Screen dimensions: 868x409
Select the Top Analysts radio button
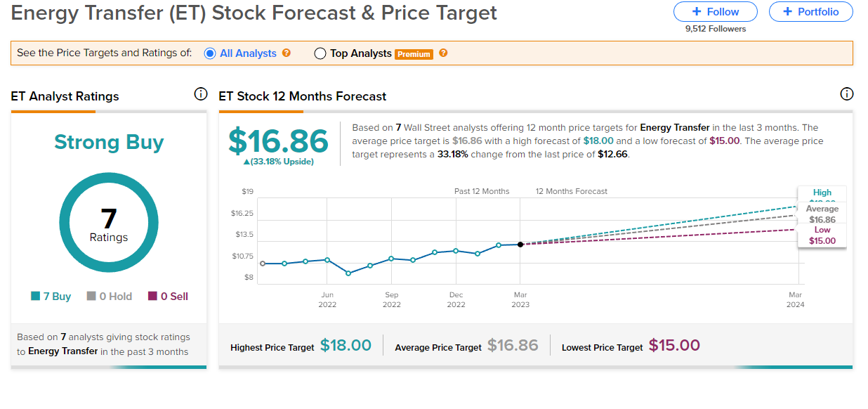(320, 53)
